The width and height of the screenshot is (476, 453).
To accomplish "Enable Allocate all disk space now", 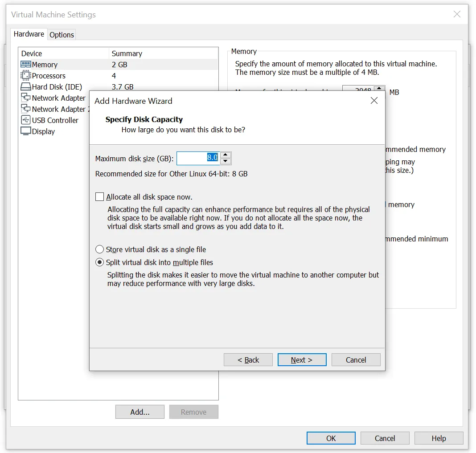I will coord(100,197).
